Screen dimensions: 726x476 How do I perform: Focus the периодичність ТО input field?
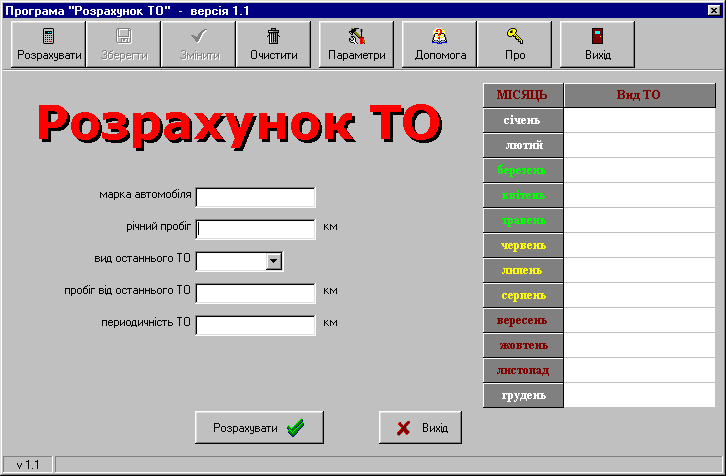(256, 325)
